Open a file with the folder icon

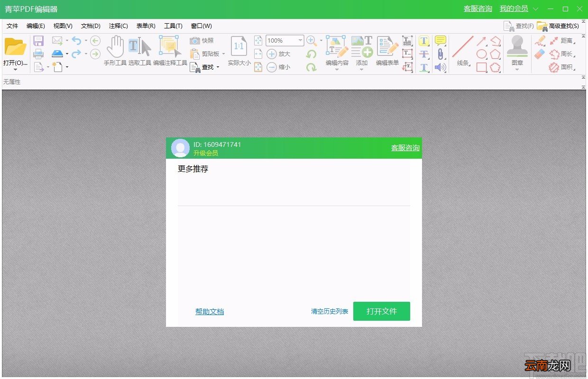click(x=15, y=46)
